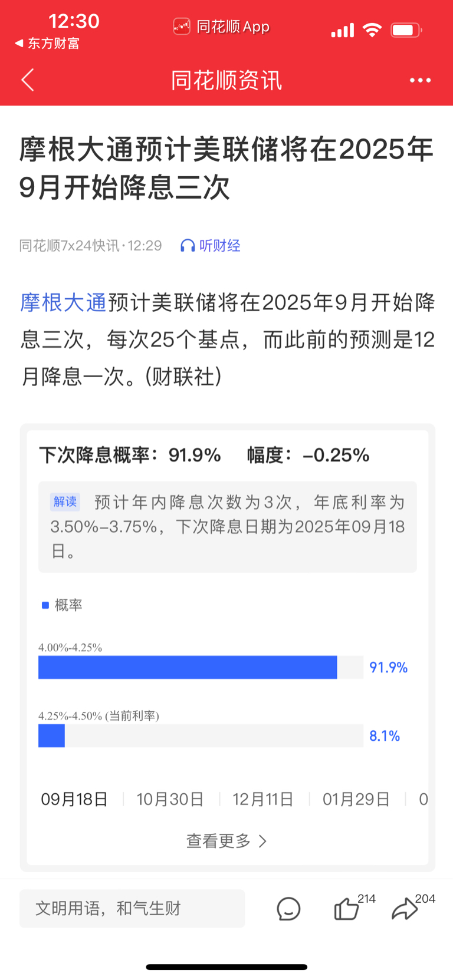Tap the headphone listen icon
Viewport: 453px width, 980px height.
coord(188,246)
